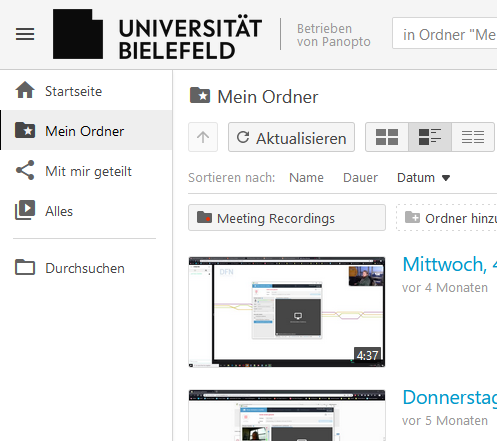497x441 pixels.
Task: Open the Meeting Recordings folder
Action: (x=287, y=218)
